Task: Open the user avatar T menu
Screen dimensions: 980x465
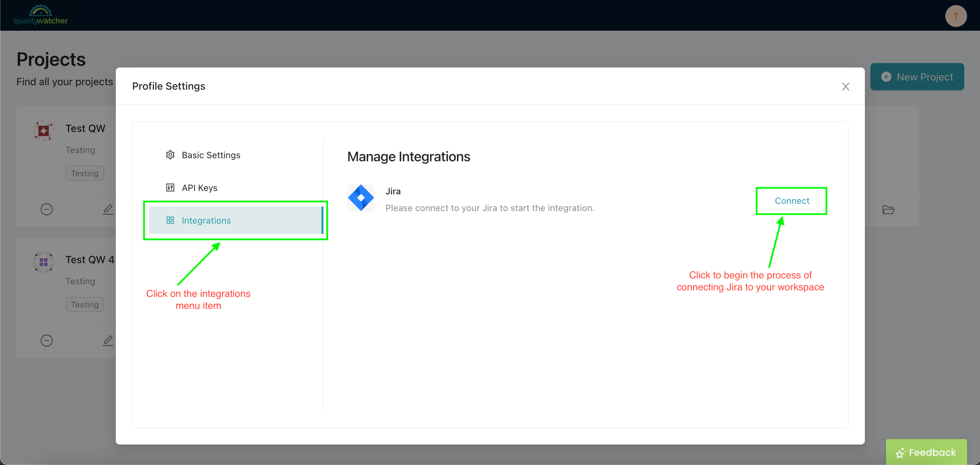Action: tap(955, 16)
